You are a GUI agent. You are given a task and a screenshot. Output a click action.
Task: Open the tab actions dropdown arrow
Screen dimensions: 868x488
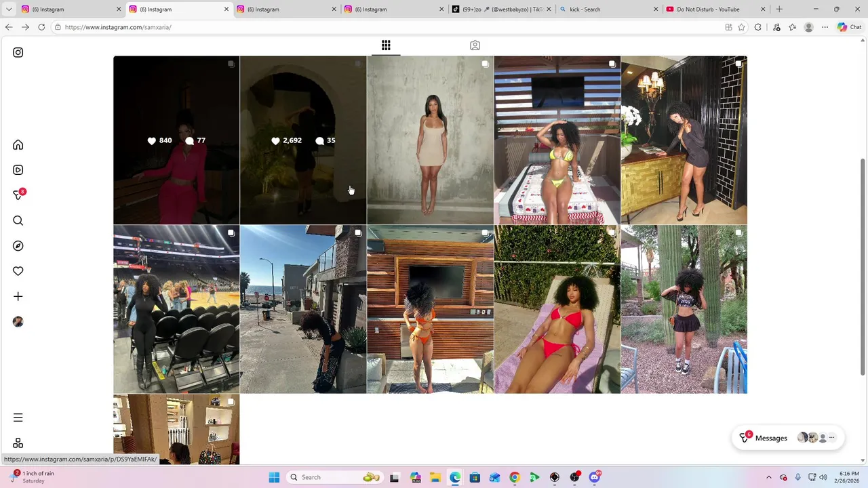point(9,9)
